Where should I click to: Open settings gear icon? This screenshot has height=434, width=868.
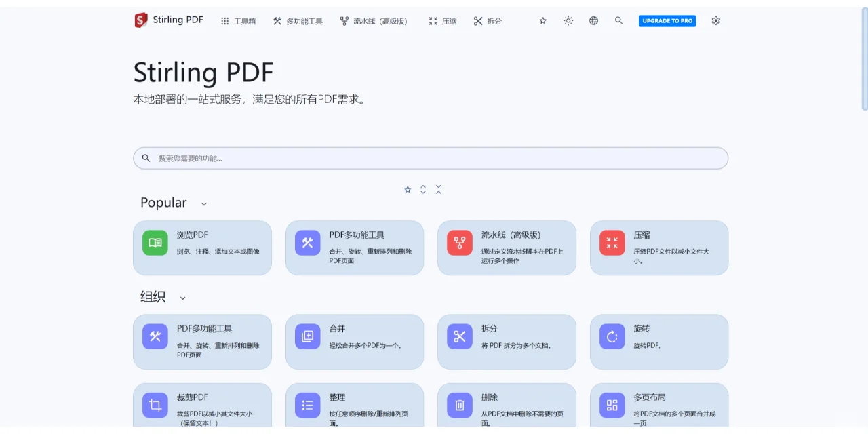716,21
